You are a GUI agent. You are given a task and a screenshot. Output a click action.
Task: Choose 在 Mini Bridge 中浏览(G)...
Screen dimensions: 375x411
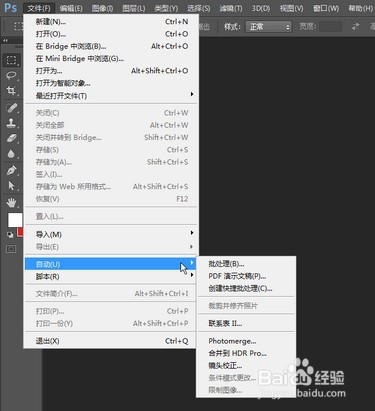coord(112,59)
